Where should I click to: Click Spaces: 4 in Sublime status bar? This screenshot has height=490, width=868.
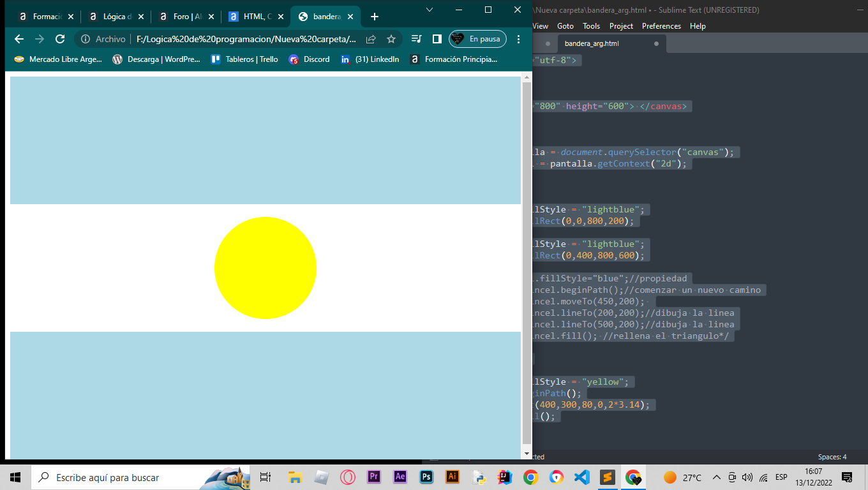pos(832,457)
